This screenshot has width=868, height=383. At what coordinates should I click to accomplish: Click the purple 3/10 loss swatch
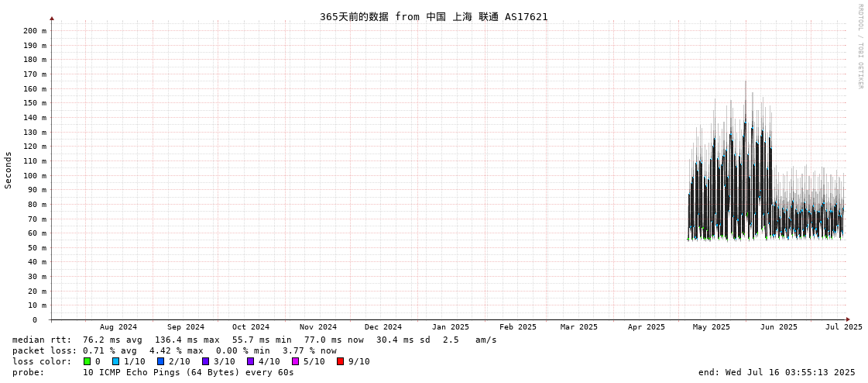[x=205, y=361]
